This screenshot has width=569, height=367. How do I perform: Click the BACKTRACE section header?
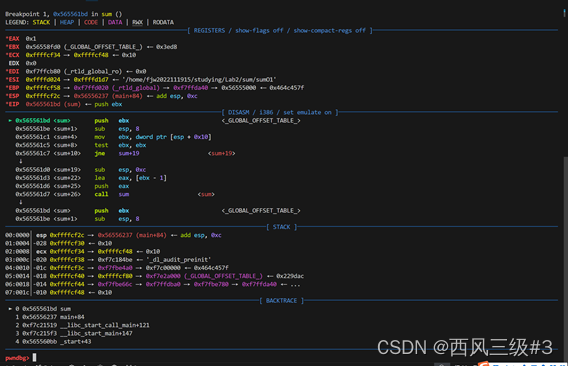coord(281,301)
